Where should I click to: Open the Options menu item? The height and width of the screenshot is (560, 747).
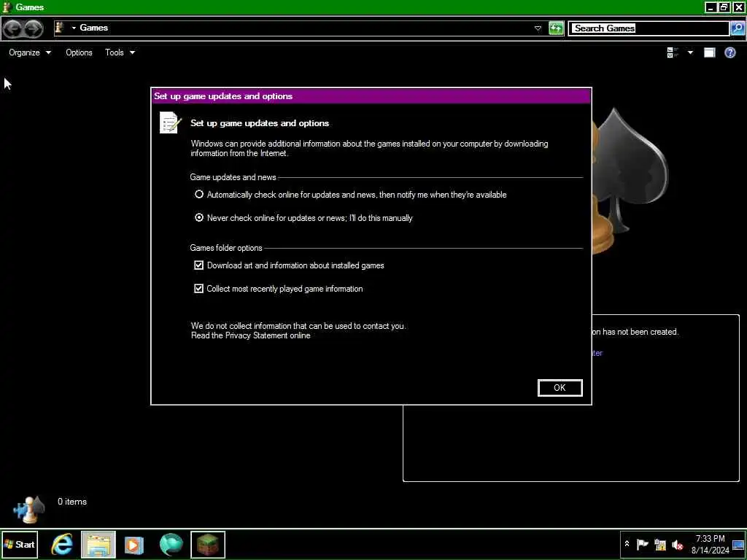[79, 52]
